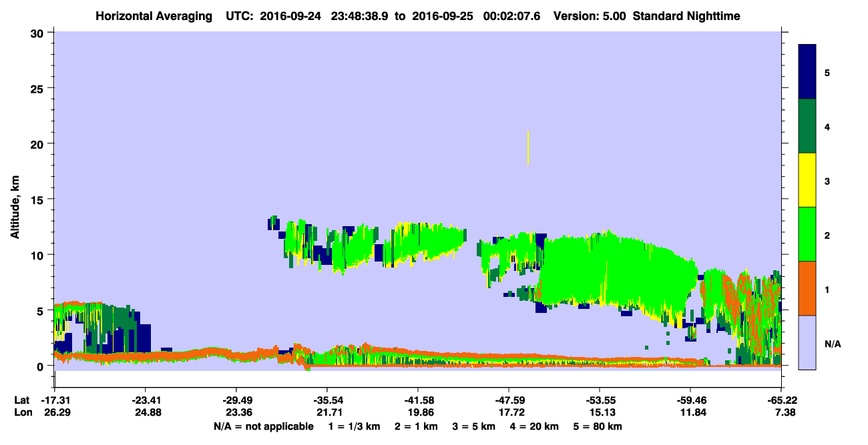Click the latitude value -29.49
Screen dimensions: 868x445
[236, 400]
